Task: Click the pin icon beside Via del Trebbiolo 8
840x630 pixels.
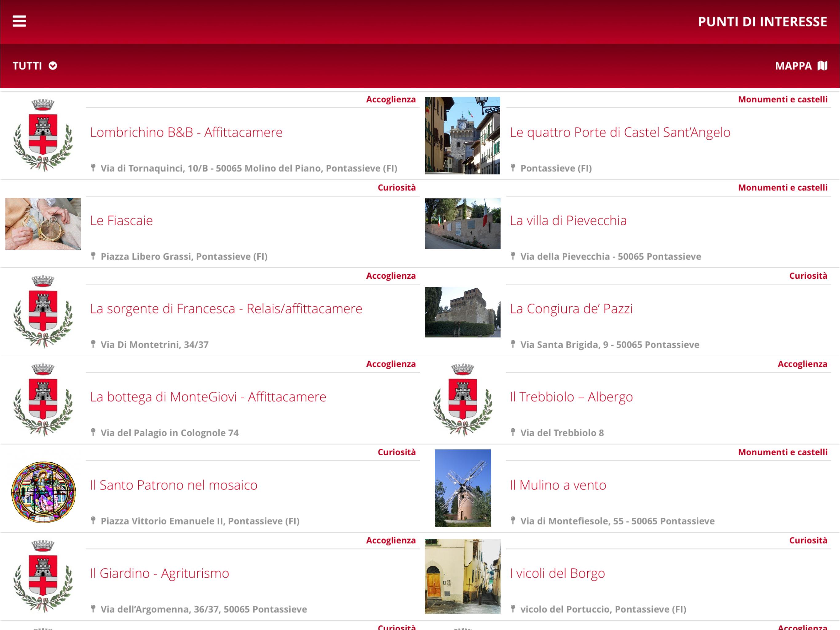Action: (513, 432)
